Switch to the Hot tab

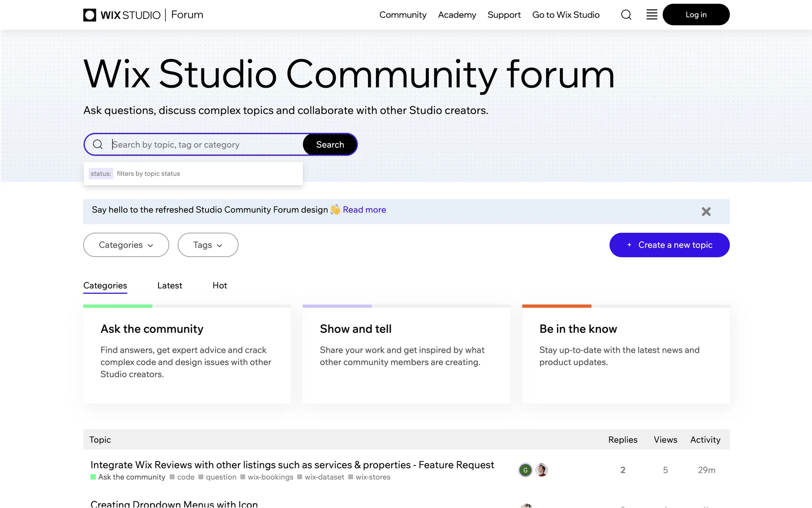click(219, 285)
